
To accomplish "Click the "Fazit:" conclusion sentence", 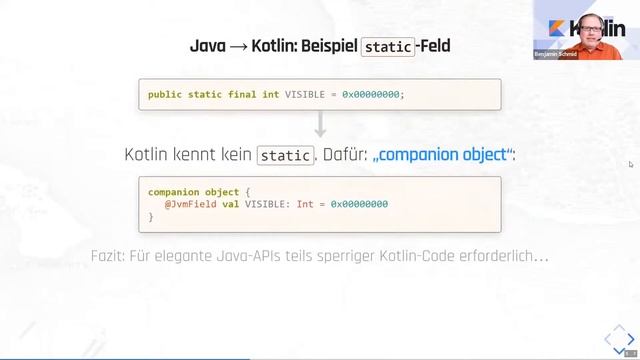I will [320, 256].
